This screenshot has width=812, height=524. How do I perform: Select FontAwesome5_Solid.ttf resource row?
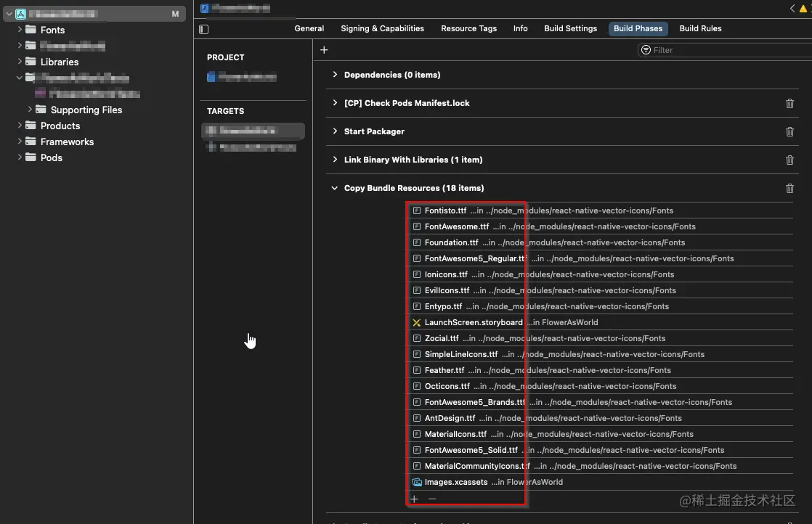coord(601,450)
